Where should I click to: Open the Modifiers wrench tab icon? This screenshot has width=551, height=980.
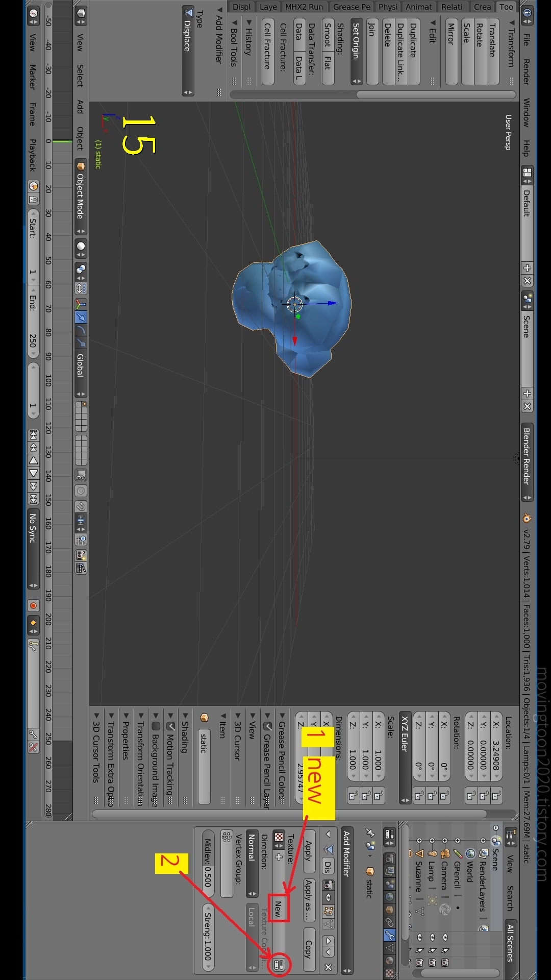coord(389,935)
